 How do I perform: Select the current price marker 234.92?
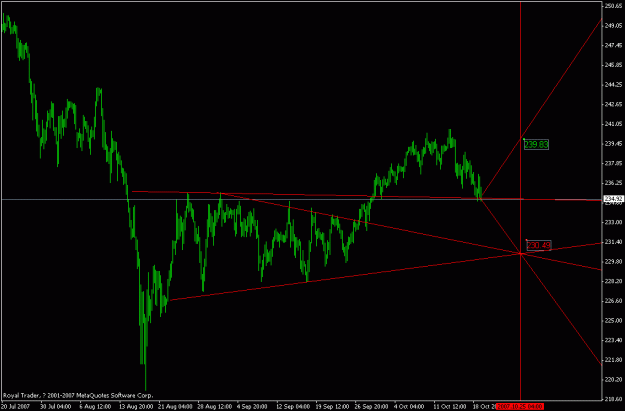click(614, 198)
